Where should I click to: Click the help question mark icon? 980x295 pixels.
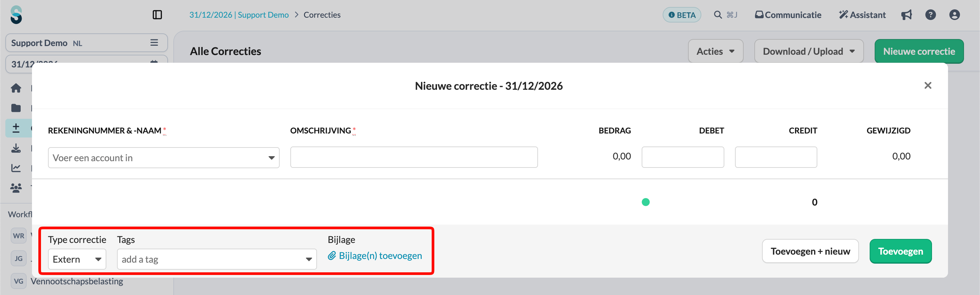tap(931, 15)
